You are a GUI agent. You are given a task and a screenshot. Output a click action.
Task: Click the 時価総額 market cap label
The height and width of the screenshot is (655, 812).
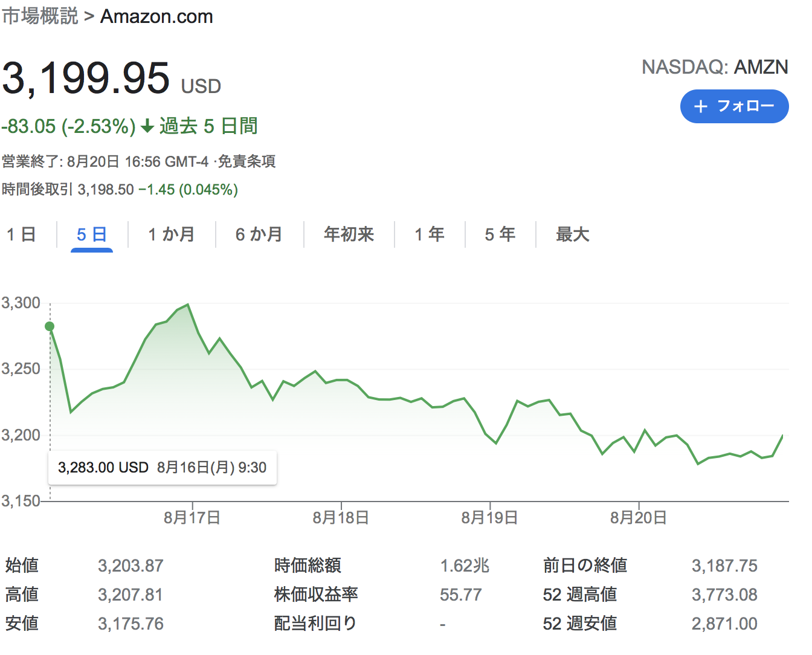pos(308,566)
